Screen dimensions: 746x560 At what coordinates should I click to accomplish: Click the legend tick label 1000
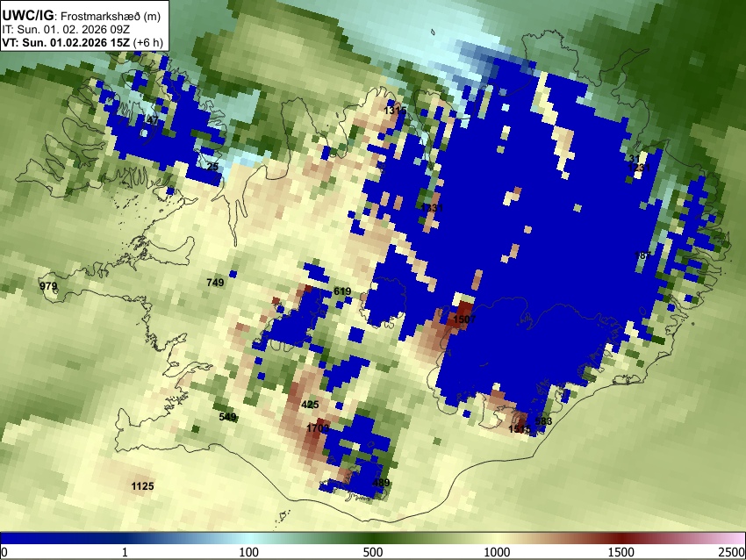click(x=497, y=552)
